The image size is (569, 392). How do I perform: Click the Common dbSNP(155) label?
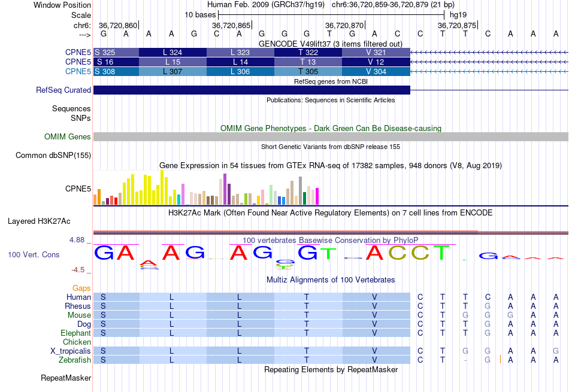coord(53,155)
